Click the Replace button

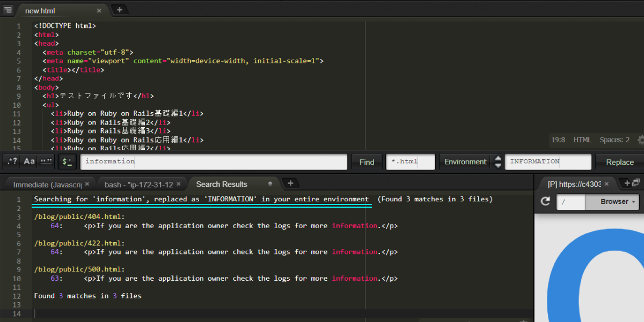click(620, 162)
